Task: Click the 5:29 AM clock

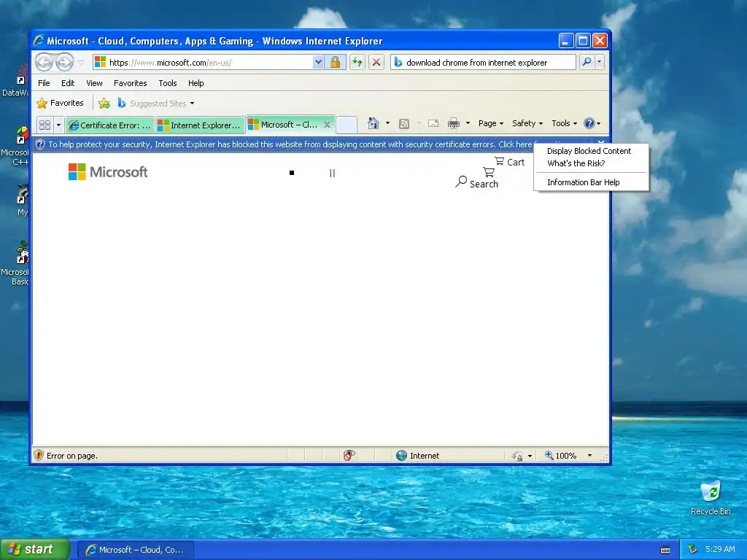Action: 720,549
